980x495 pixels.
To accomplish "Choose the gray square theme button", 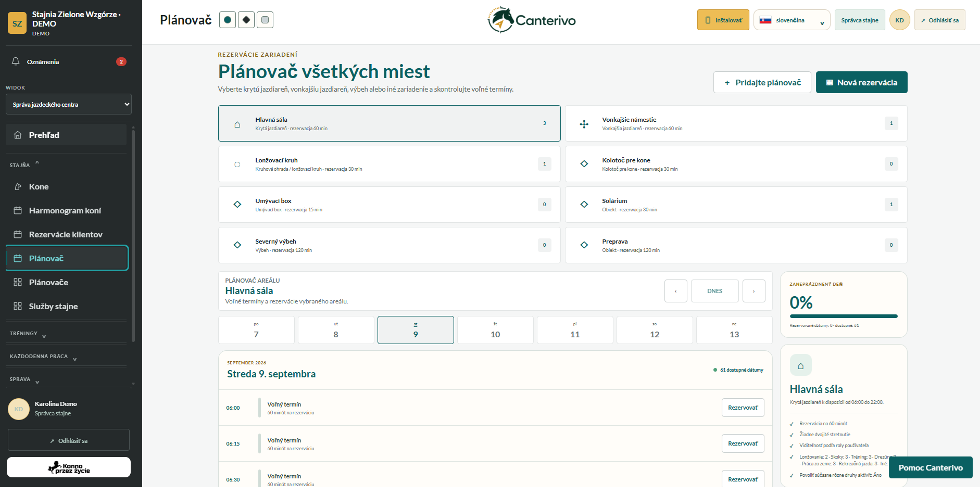I will tap(265, 20).
